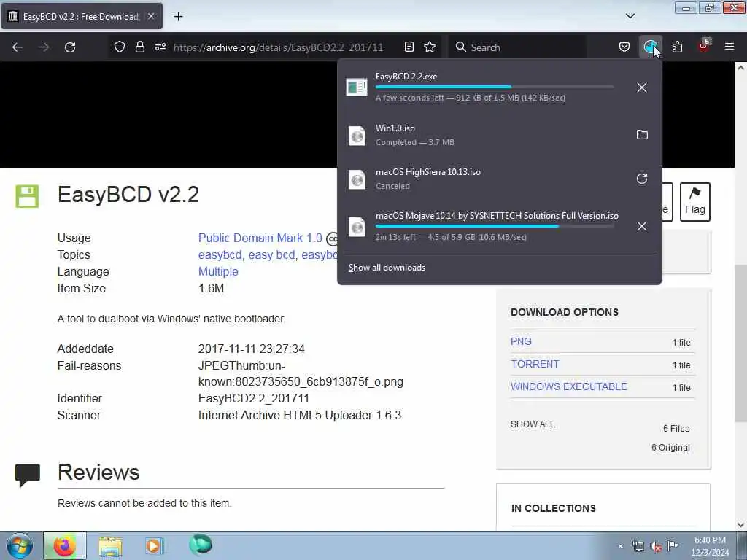Click the Multiple language link

pyautogui.click(x=218, y=271)
